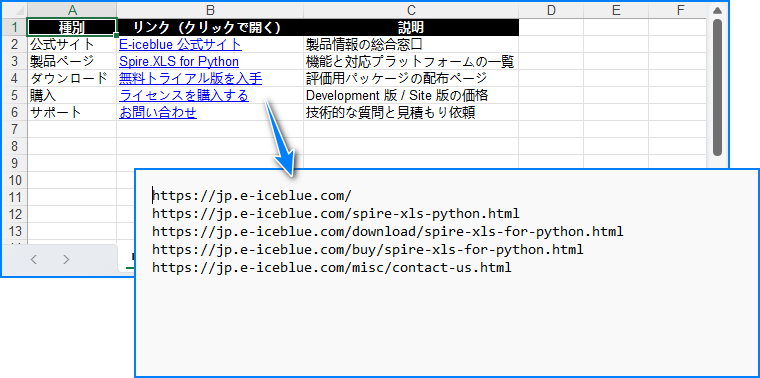Select column A header
Image resolution: width=760 pixels, height=378 pixels.
[x=72, y=10]
